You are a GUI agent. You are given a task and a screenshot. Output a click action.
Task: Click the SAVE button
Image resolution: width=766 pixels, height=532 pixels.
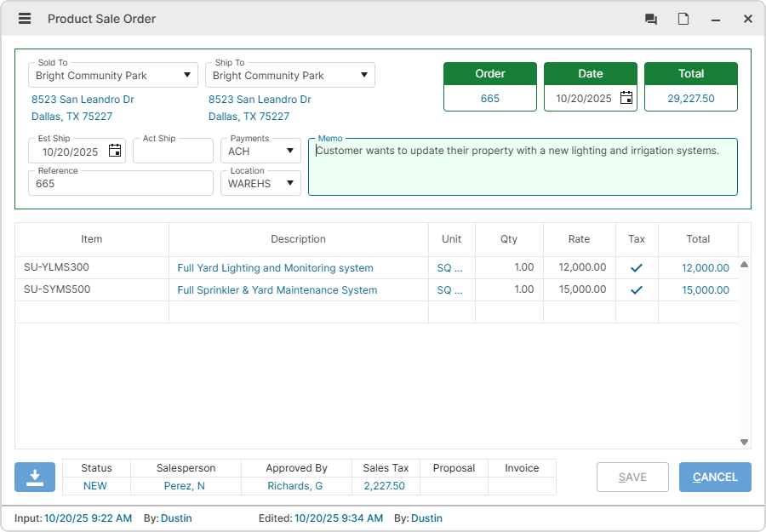pyautogui.click(x=632, y=477)
